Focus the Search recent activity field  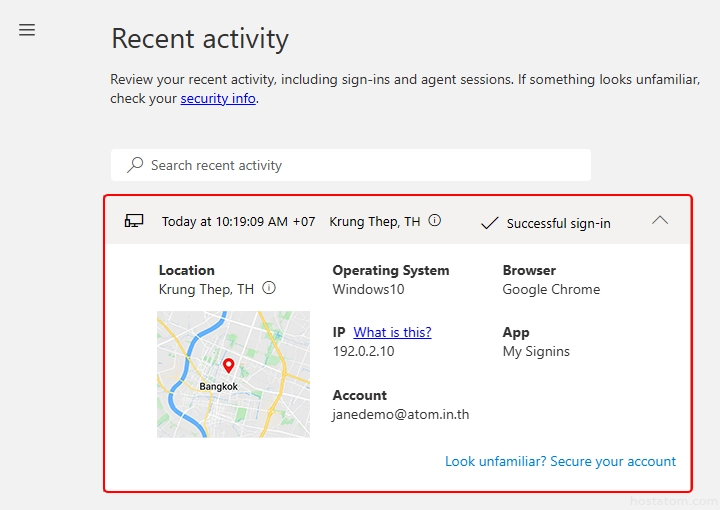(351, 165)
